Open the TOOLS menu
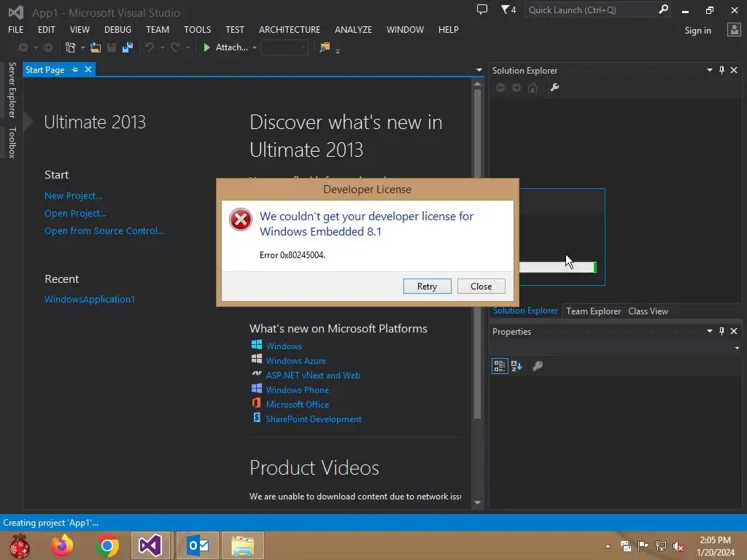 (x=197, y=29)
